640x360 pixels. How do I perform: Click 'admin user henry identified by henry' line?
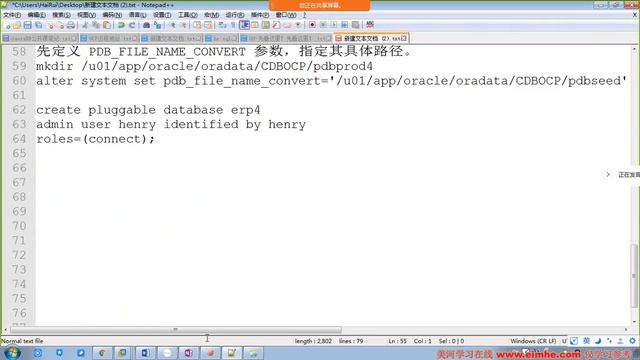[x=171, y=124]
